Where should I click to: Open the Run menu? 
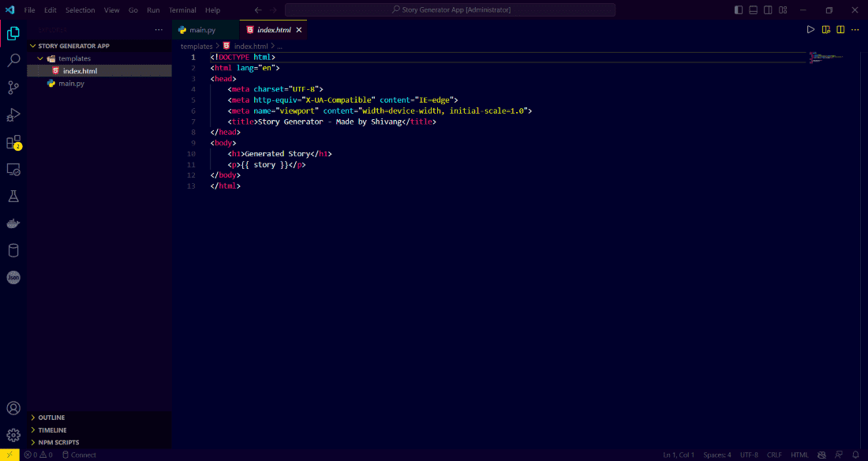[x=153, y=10]
